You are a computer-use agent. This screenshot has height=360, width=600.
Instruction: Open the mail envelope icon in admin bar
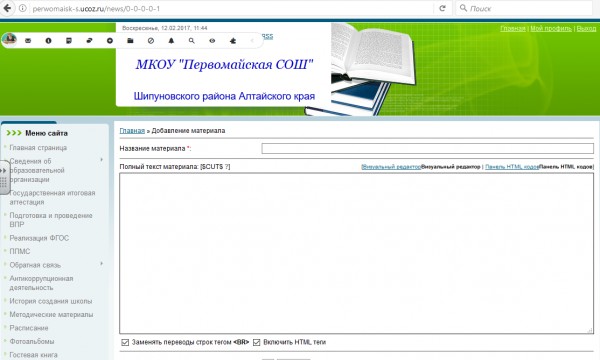coord(28,41)
